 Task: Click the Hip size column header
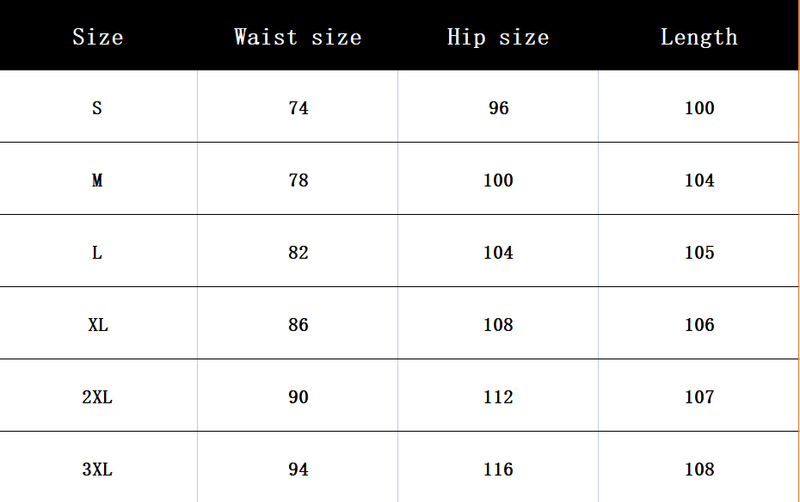coord(498,38)
